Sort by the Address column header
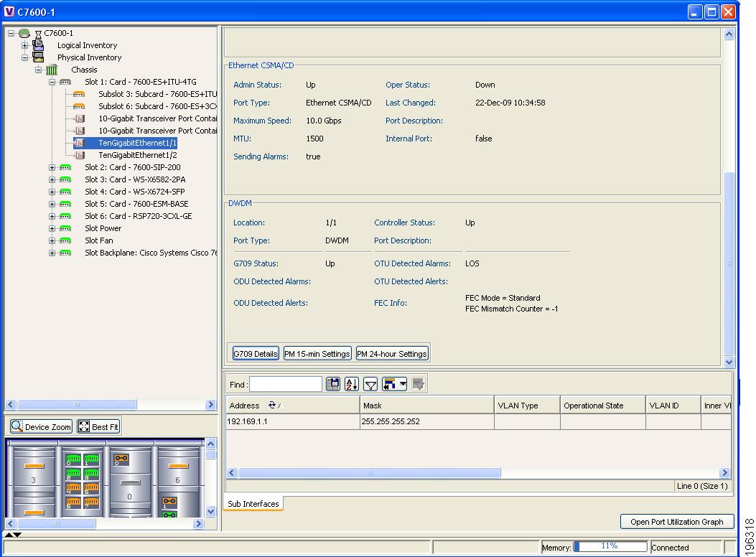This screenshot has height=557, width=756. click(x=293, y=406)
